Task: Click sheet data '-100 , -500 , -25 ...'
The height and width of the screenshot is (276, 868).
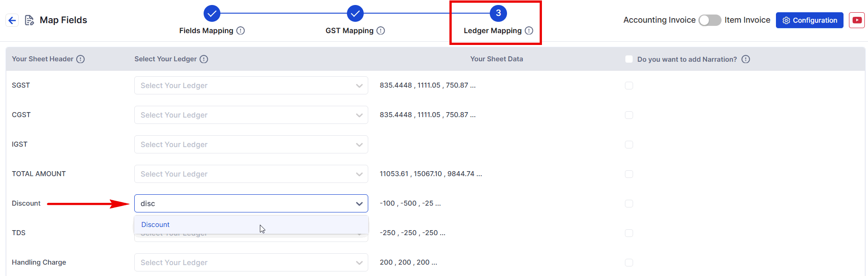Action: pyautogui.click(x=410, y=203)
